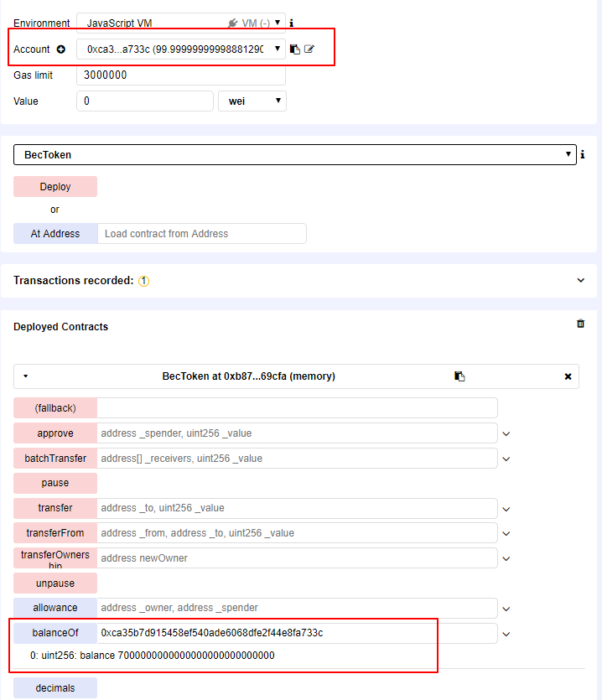
Task: Click the balance result value text
Action: 153,656
